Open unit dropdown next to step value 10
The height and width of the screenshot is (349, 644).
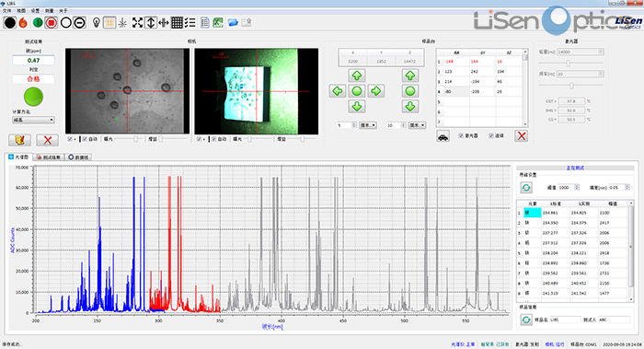point(418,125)
